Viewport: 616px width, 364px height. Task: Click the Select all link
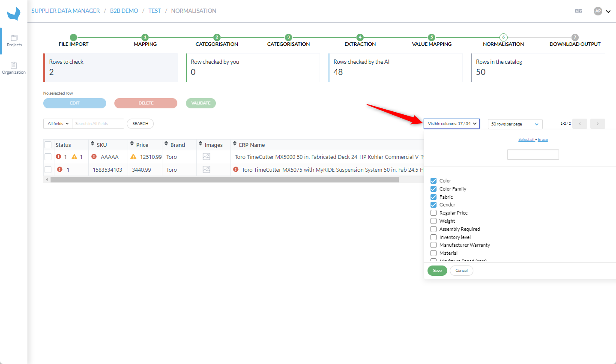pos(526,140)
